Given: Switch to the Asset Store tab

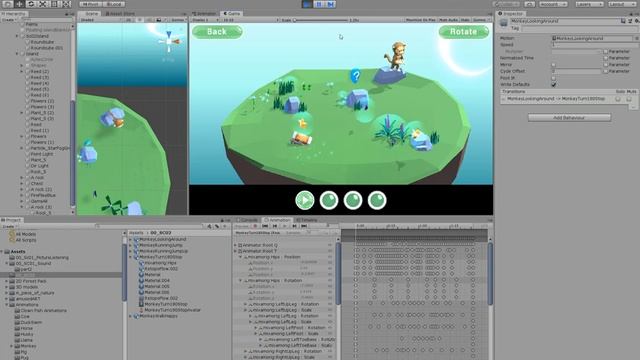Looking at the screenshot, I should click(x=120, y=13).
